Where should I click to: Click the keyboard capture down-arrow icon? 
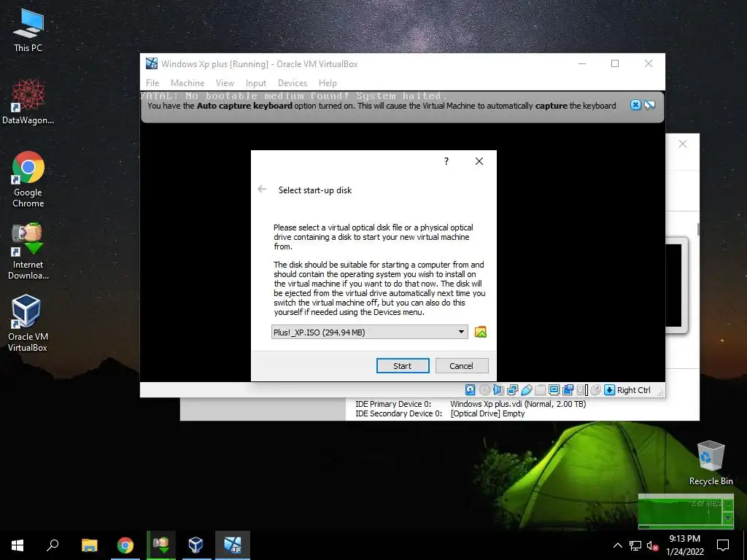point(609,390)
